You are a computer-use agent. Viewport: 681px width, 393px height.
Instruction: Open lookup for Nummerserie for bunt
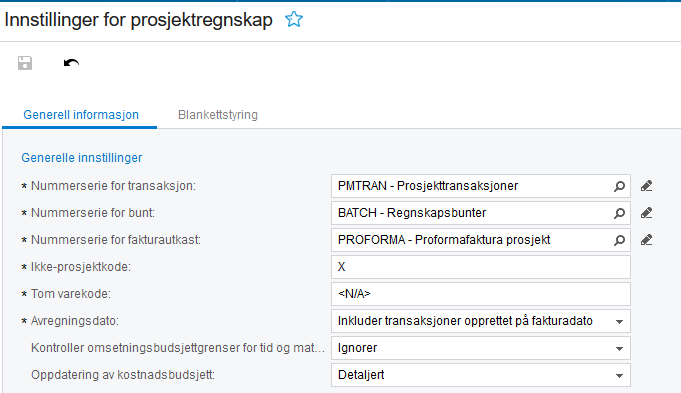pos(619,213)
